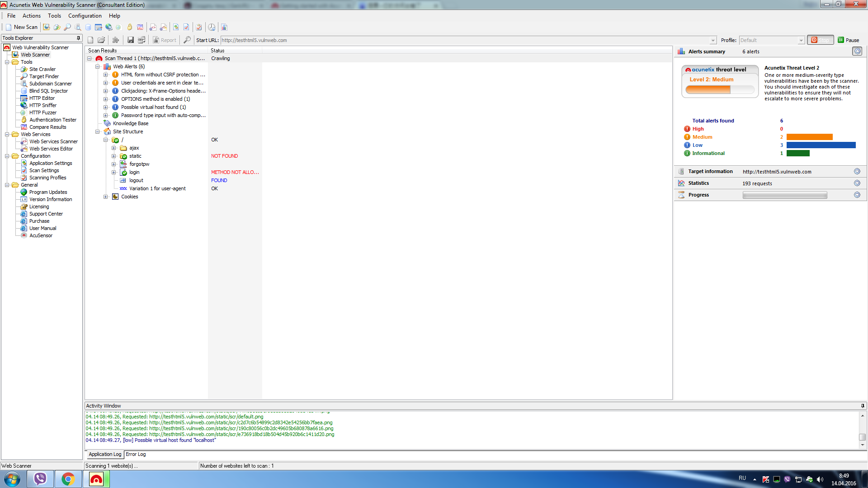This screenshot has height=488, width=868.
Task: Open Web Services Editor toolbar icon
Action: 163,27
